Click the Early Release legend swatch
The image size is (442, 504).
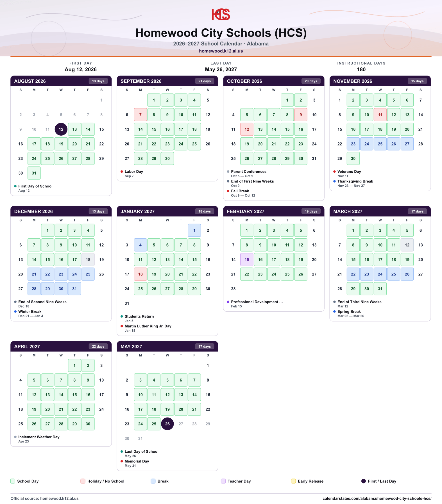(x=293, y=481)
